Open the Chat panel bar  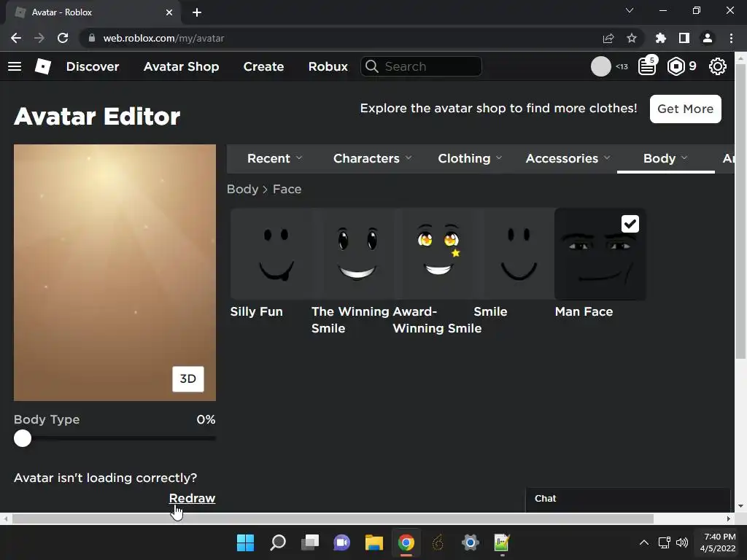628,499
